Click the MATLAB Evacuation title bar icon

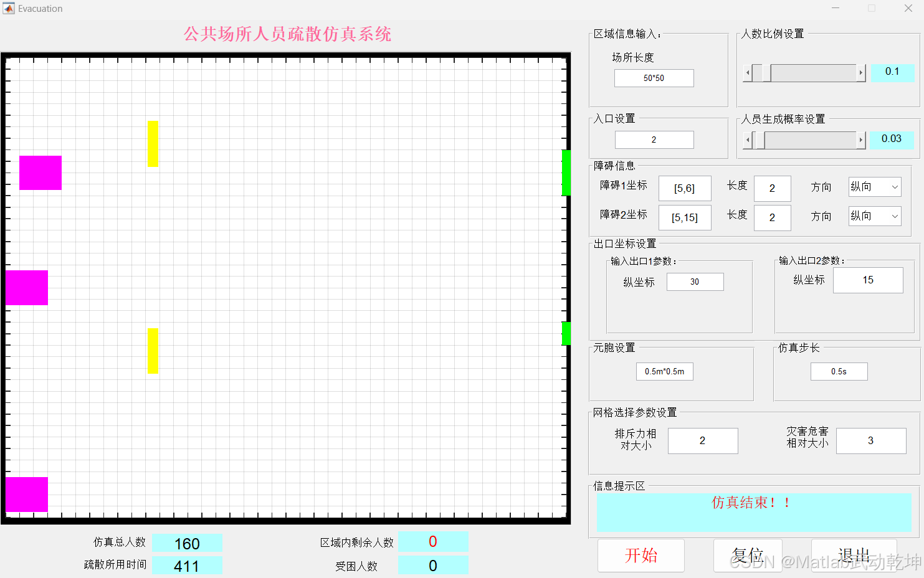tap(8, 8)
